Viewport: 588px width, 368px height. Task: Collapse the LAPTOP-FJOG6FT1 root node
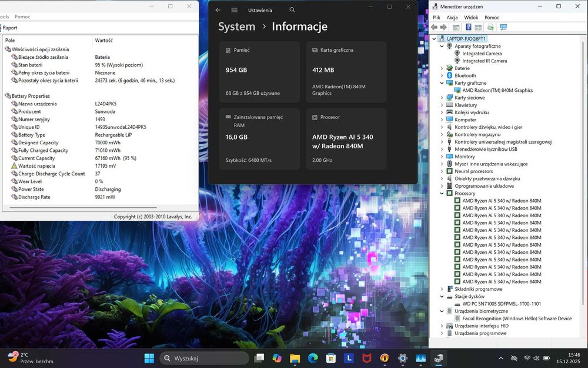click(435, 39)
